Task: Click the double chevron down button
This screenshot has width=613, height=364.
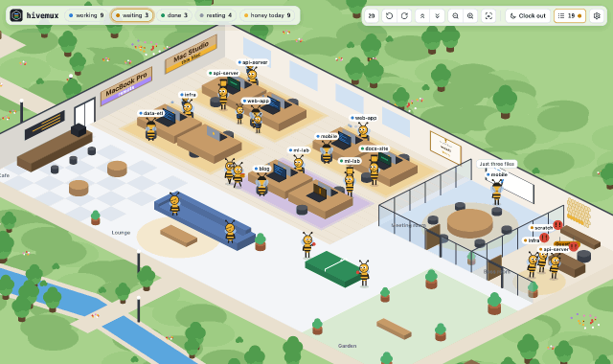Action: coord(437,16)
